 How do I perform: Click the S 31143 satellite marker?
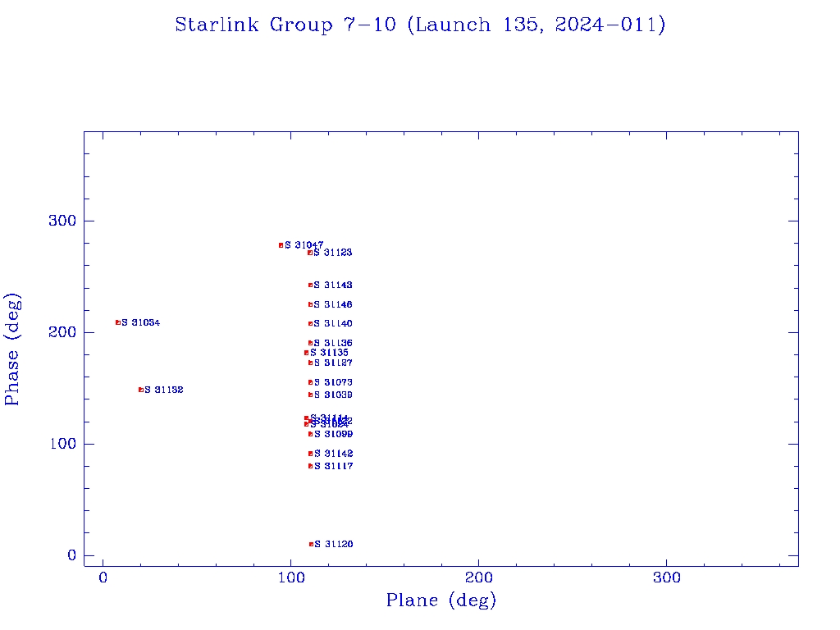coord(310,285)
